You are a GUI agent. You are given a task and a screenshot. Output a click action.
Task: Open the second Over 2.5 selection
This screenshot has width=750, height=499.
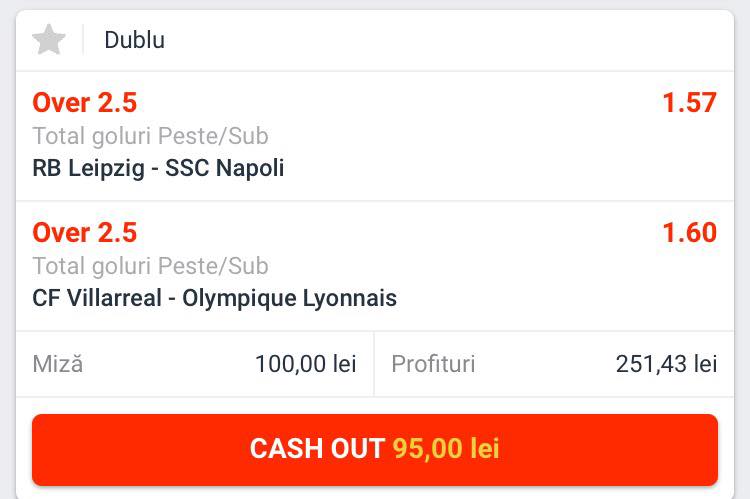pyautogui.click(x=85, y=233)
